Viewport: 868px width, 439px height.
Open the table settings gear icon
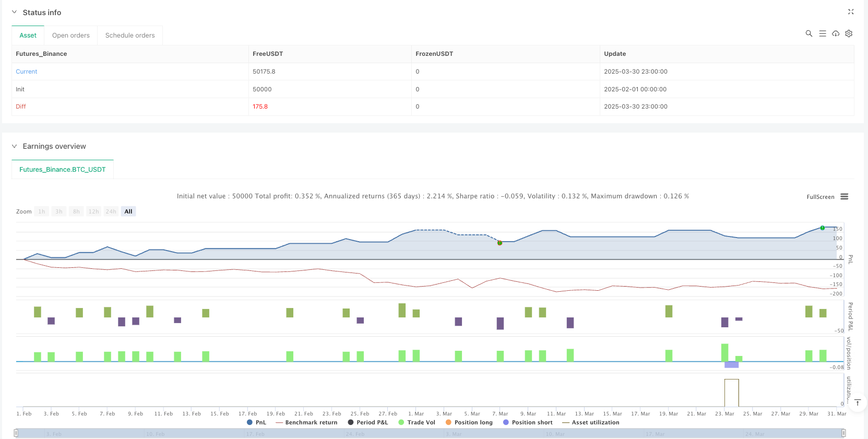849,33
